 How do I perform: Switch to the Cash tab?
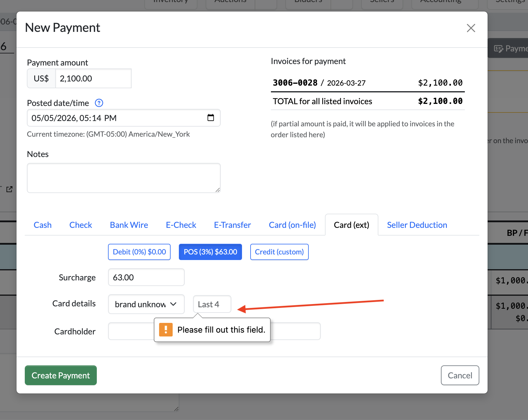click(42, 225)
